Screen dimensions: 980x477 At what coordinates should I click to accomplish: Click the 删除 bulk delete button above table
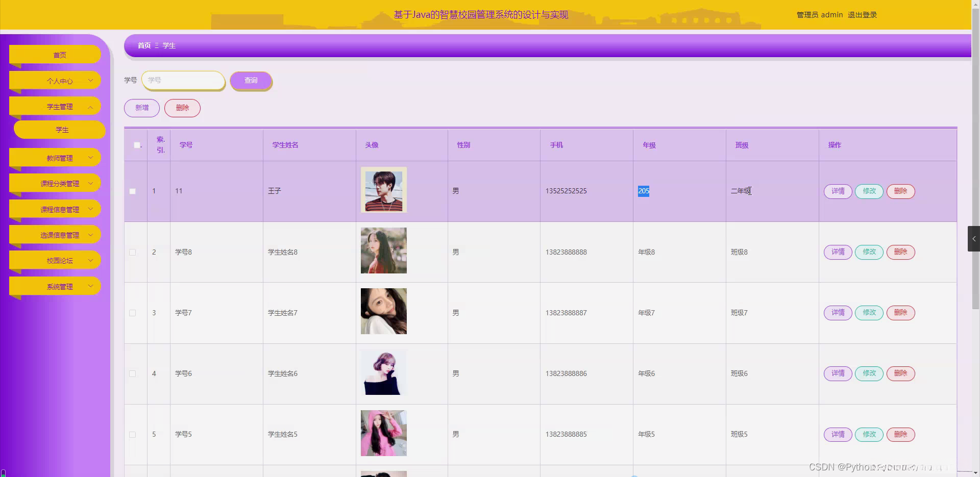pyautogui.click(x=182, y=108)
